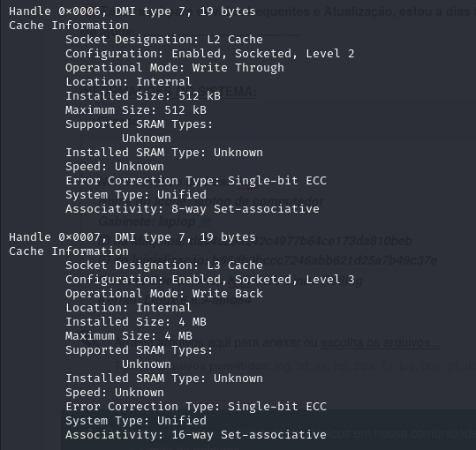476x450 pixels.
Task: Click 'Maximum Size: 512 kB' line
Action: click(136, 110)
